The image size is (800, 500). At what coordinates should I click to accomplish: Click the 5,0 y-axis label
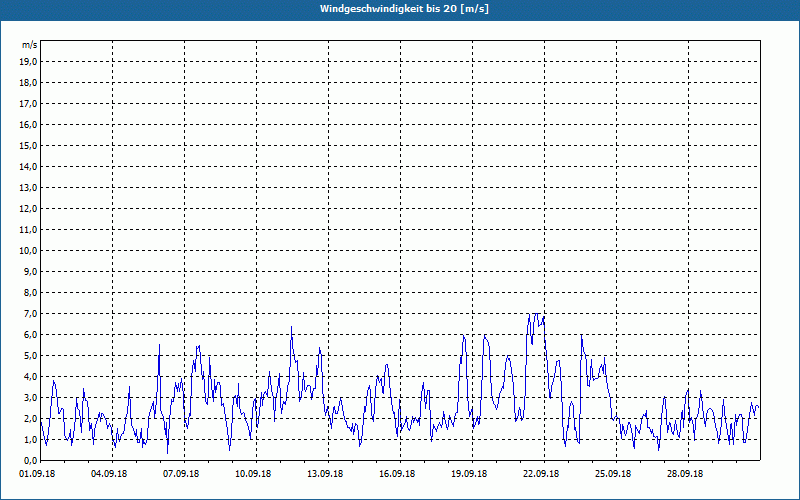31,355
